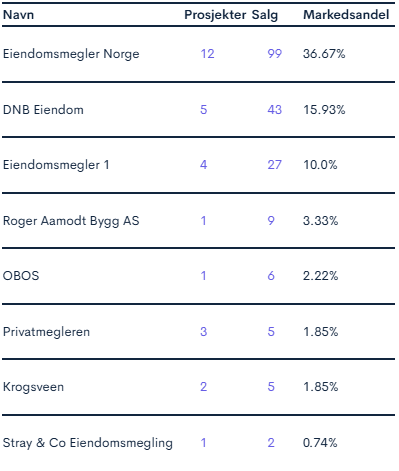Click Roger Aamodt Bygg AS sales 9
The height and width of the screenshot is (471, 399).
[271, 221]
